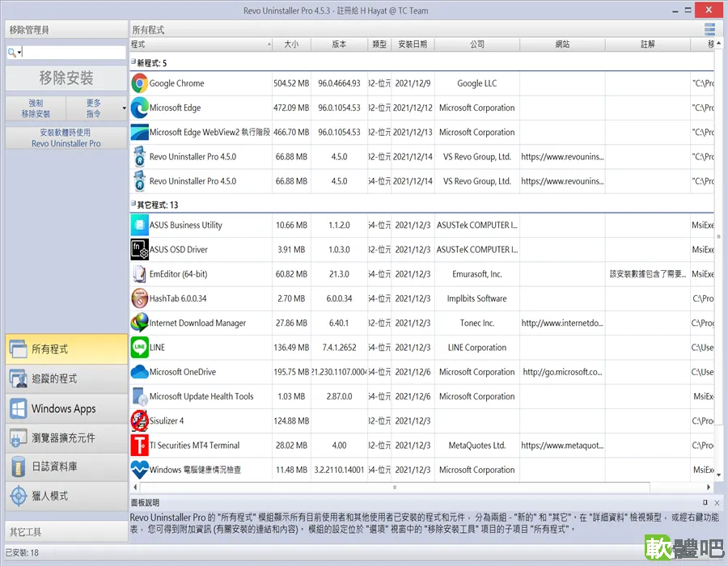This screenshot has width=728, height=566.
Task: Close the 面板說明 description panel
Action: tap(717, 503)
